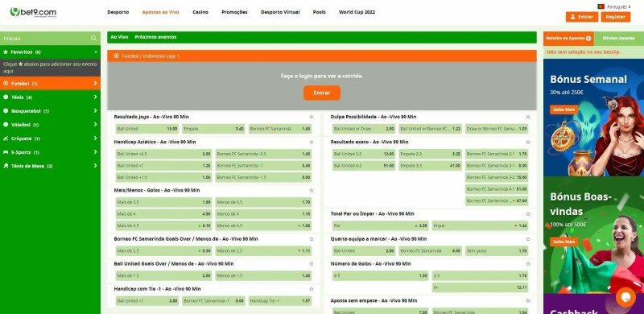Screen dimensions: 644x314
Task: Click the football icon in Indonesia Liga 1 header
Action: (x=116, y=56)
